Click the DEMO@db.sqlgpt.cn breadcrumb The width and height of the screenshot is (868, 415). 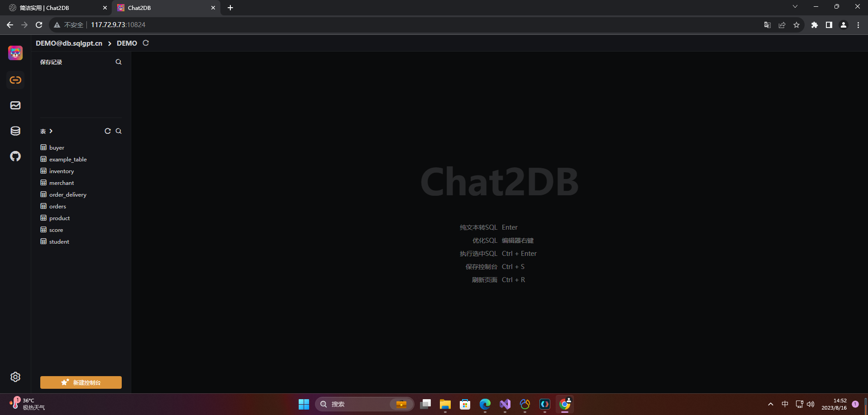(69, 43)
